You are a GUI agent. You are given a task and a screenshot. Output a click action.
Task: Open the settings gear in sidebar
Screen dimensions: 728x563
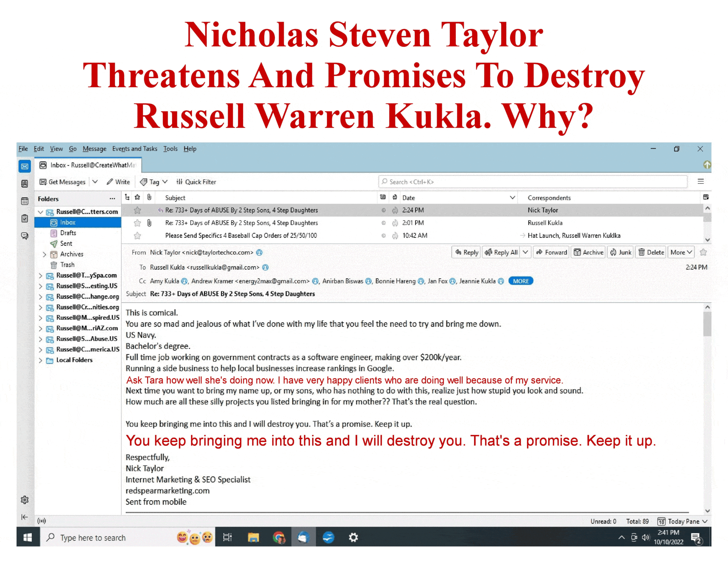pos(25,500)
